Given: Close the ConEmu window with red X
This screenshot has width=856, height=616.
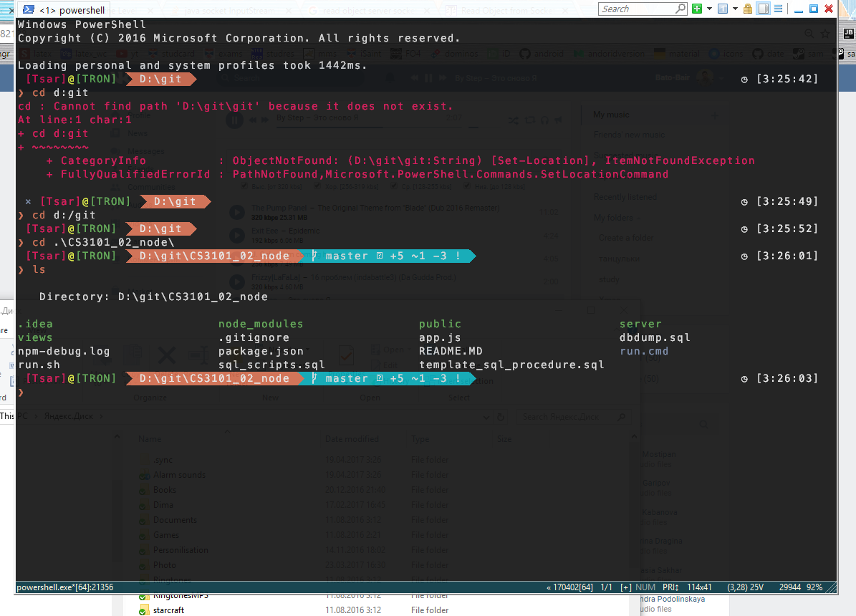Looking at the screenshot, I should pyautogui.click(x=829, y=9).
